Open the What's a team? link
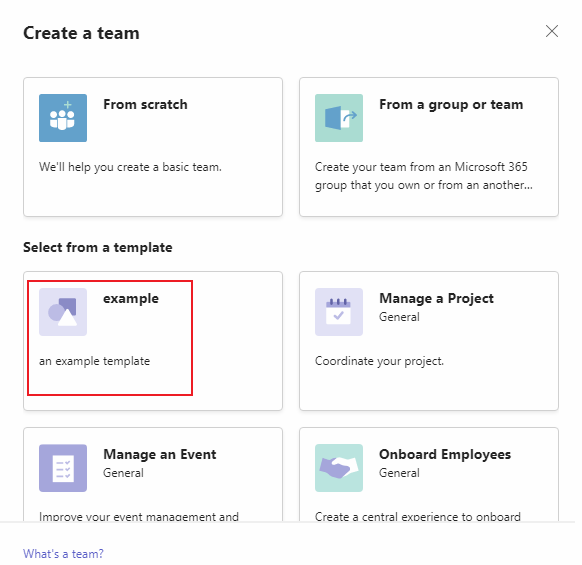Screen dimensions: 582x565 tap(63, 553)
